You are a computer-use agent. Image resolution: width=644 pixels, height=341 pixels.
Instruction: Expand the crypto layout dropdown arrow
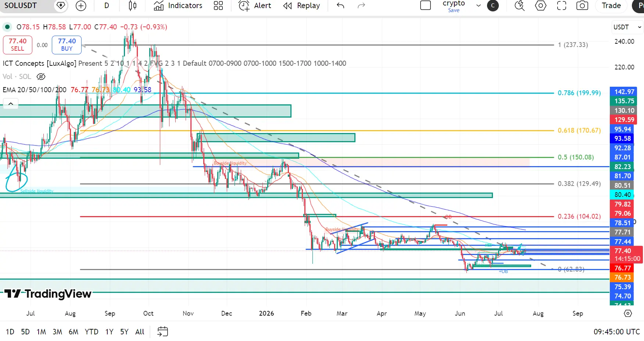click(x=478, y=6)
